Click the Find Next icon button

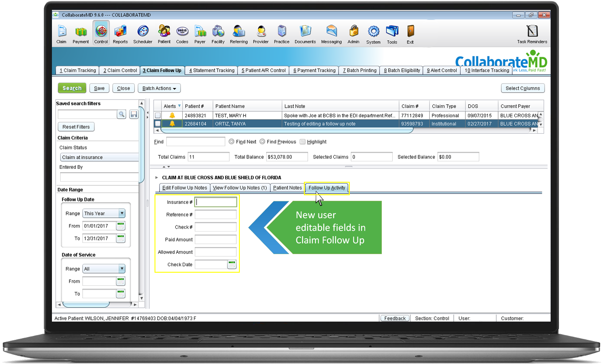point(232,142)
